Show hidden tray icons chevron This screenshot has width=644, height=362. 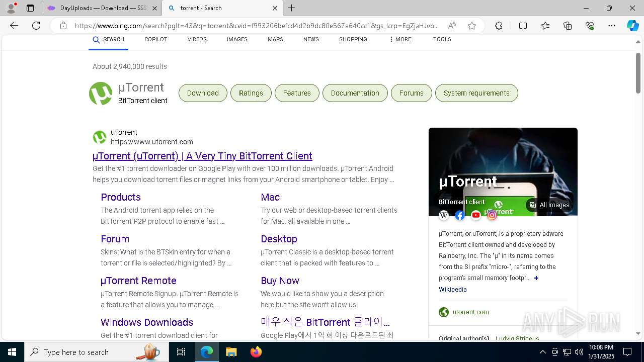(x=542, y=352)
